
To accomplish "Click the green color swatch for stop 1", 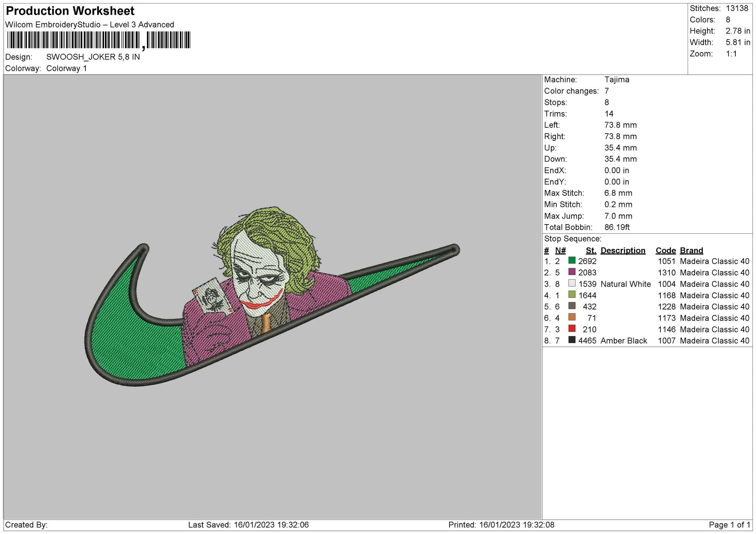I will click(x=571, y=261).
